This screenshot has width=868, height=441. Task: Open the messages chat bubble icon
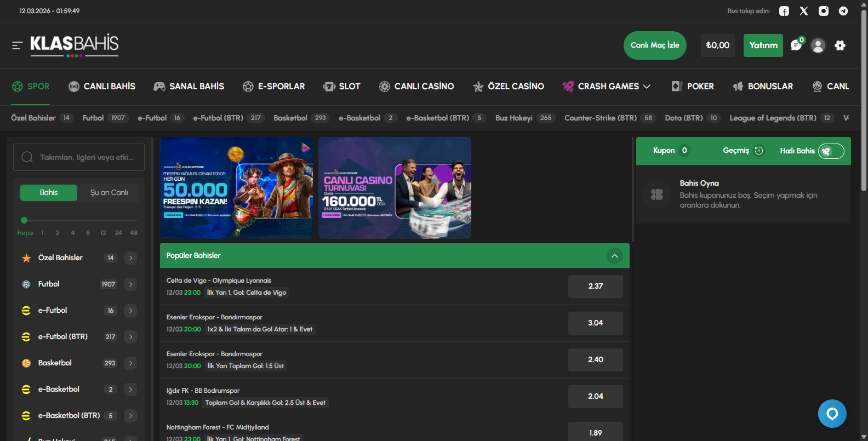796,45
